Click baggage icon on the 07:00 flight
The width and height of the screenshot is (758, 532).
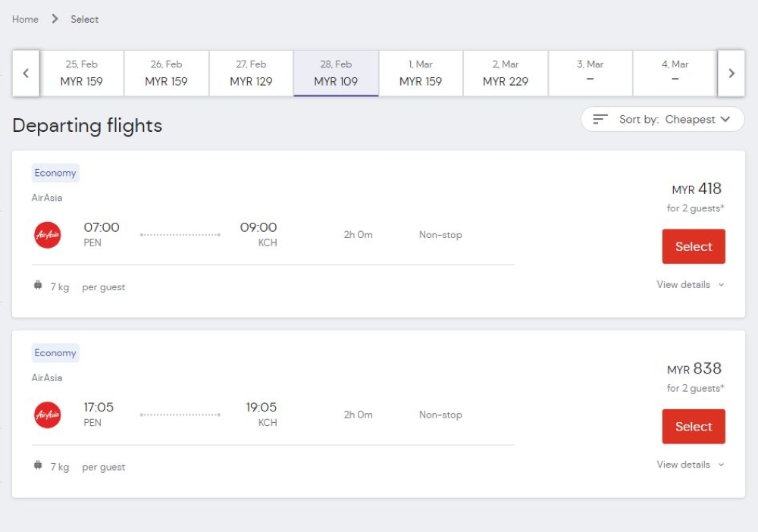(38, 286)
